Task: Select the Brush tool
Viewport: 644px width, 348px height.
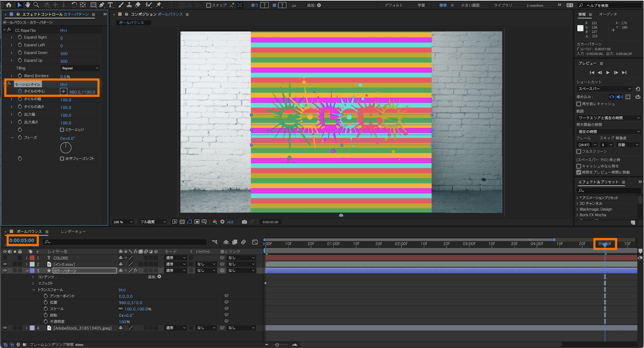Action: click(121, 5)
